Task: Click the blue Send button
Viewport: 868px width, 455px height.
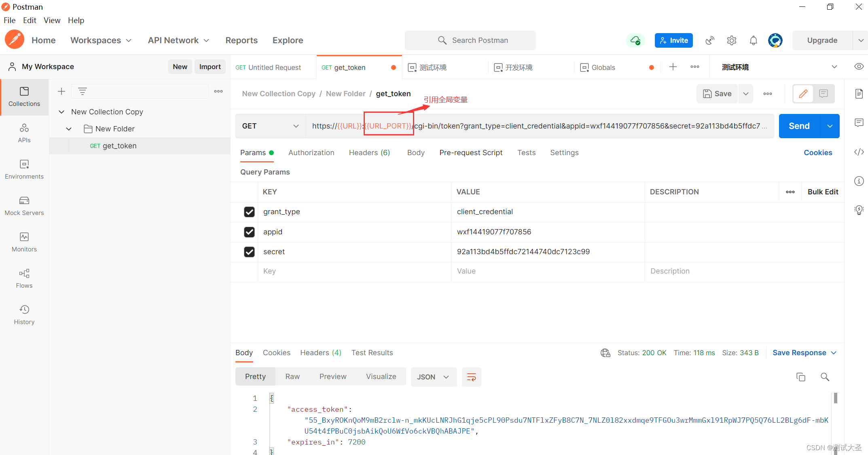Action: point(799,126)
